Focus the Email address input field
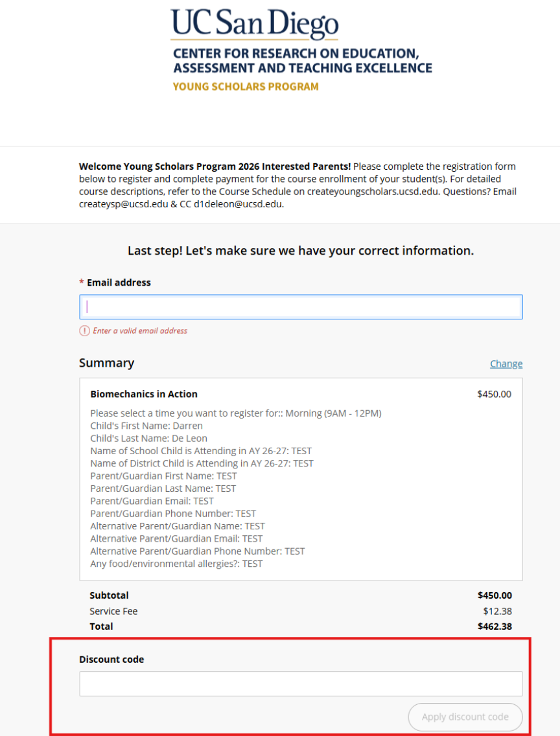This screenshot has height=736, width=560. pos(301,307)
